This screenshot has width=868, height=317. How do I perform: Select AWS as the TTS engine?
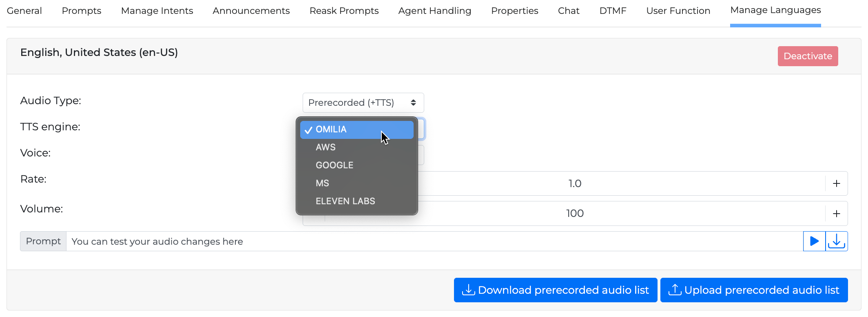tap(325, 147)
